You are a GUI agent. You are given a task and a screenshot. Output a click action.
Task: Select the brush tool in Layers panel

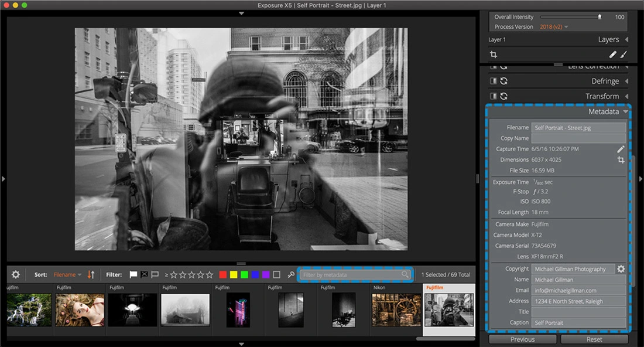pos(623,55)
